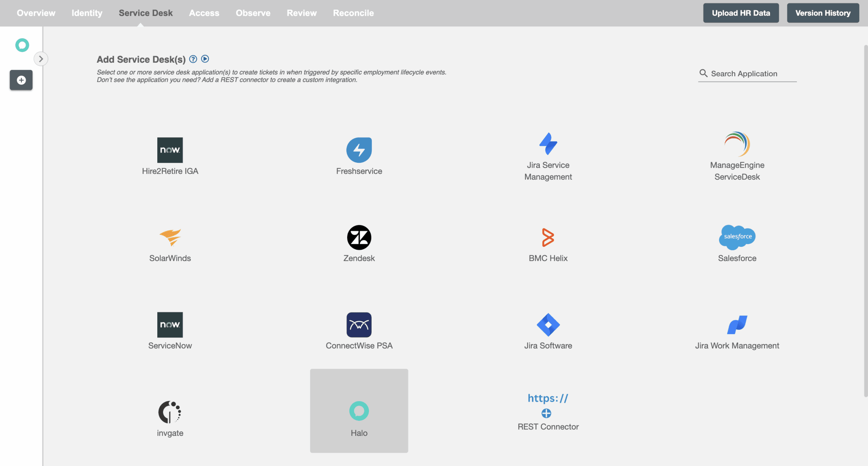The height and width of the screenshot is (466, 868).
Task: Open the help question mark icon
Action: (x=193, y=59)
